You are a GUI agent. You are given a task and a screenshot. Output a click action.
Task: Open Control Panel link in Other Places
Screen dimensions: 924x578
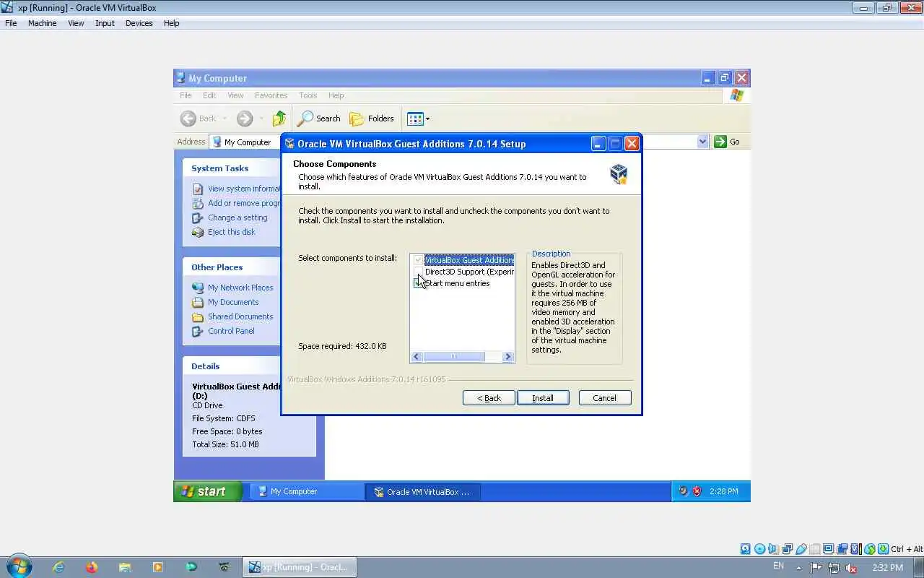[x=231, y=331]
